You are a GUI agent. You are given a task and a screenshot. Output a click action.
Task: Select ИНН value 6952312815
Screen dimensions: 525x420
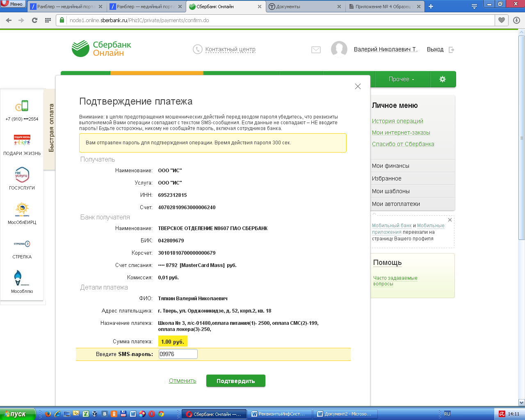[x=172, y=195]
